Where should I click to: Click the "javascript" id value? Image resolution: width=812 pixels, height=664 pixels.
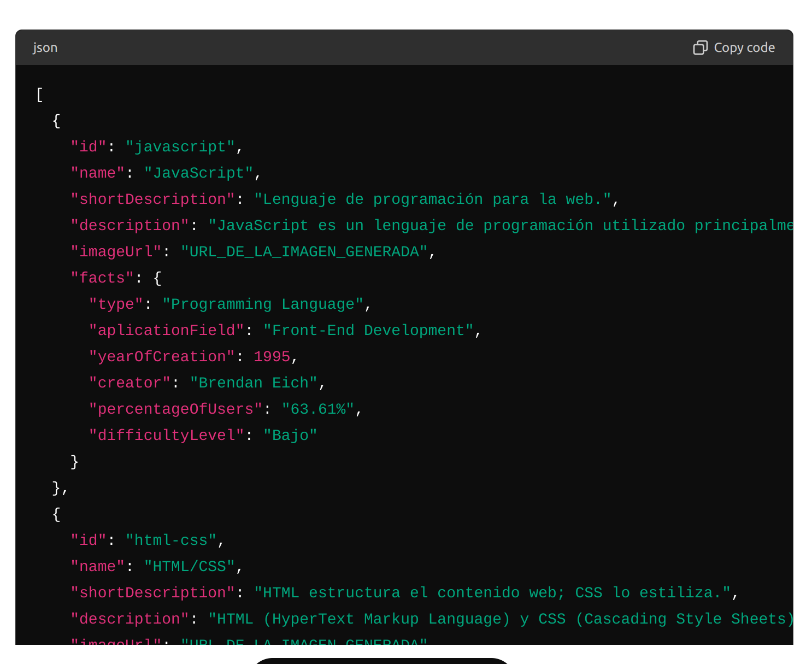[180, 147]
